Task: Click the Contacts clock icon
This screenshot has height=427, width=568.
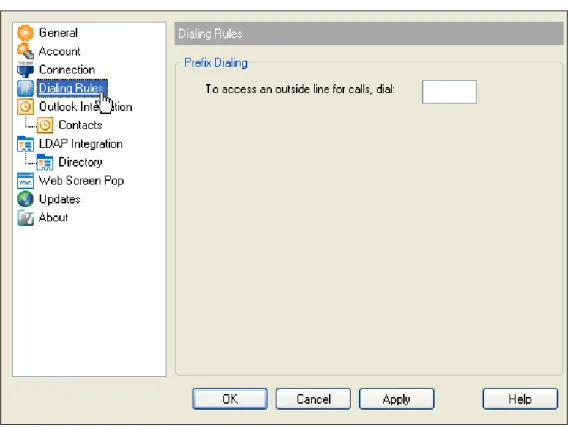Action: pos(45,125)
